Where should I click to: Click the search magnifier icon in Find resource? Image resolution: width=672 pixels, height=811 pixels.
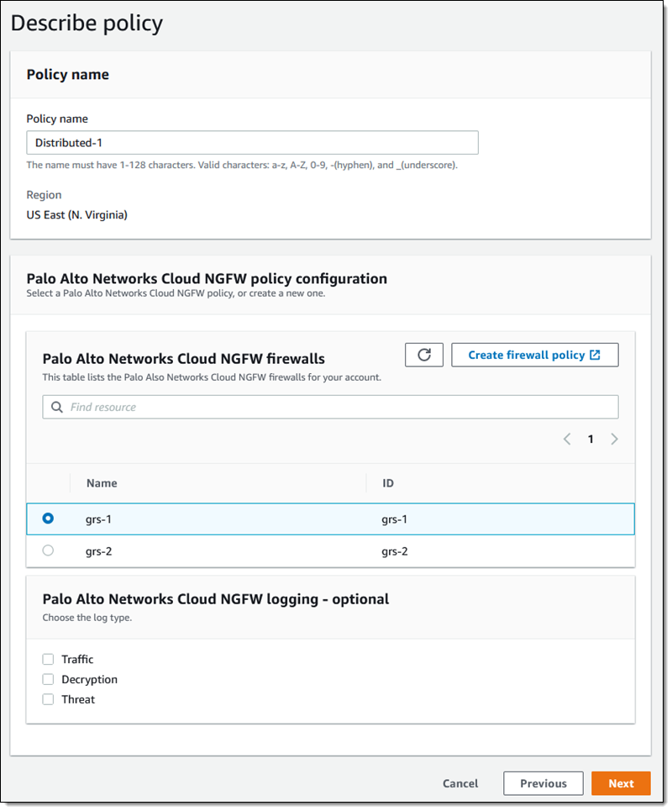[57, 408]
